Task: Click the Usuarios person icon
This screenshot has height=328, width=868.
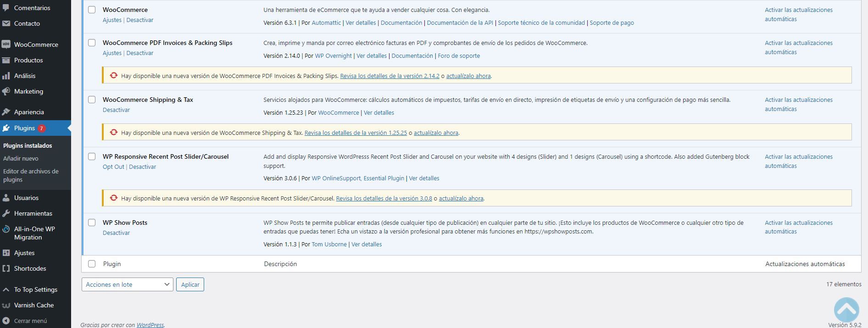Action: click(6, 198)
